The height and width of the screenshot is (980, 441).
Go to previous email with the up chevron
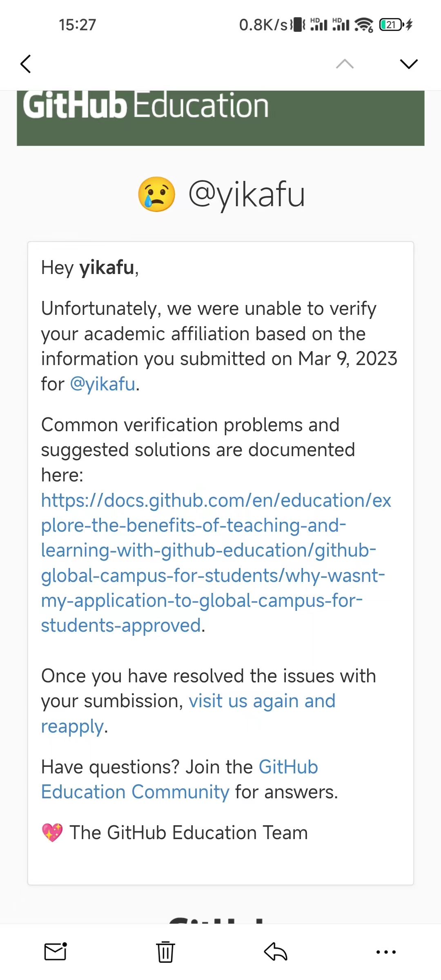(345, 64)
